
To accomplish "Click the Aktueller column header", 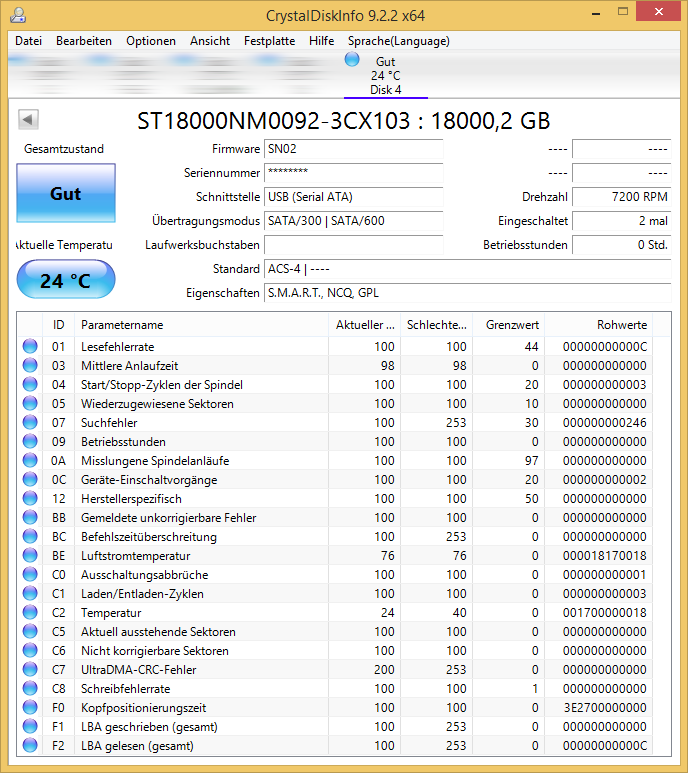I will pyautogui.click(x=365, y=325).
